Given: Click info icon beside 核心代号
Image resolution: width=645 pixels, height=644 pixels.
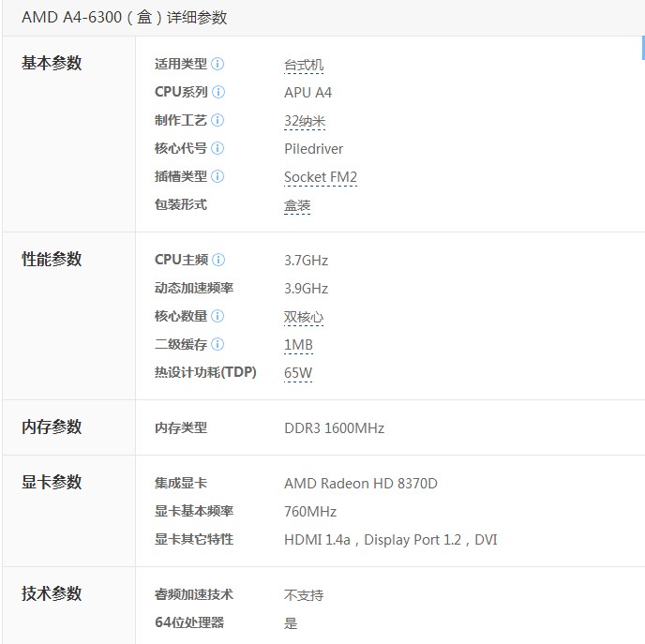Looking at the screenshot, I should pos(217,148).
